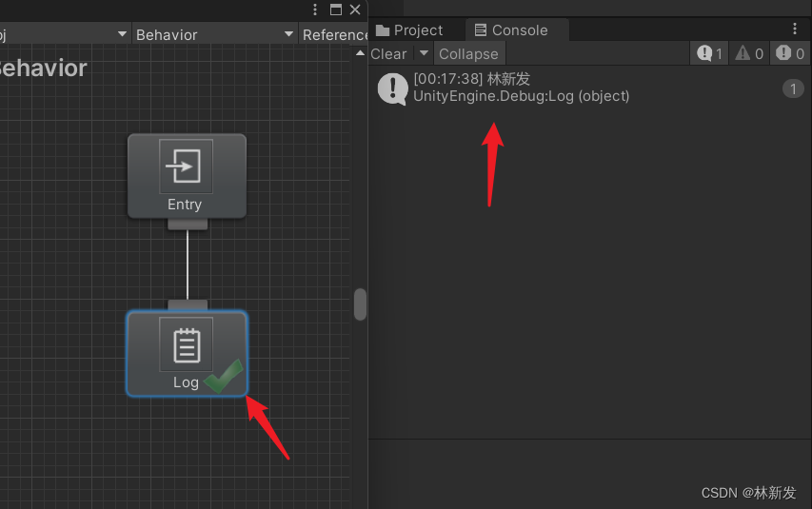Open the behavior window kebab menu
The width and height of the screenshot is (812, 509).
pos(315,10)
